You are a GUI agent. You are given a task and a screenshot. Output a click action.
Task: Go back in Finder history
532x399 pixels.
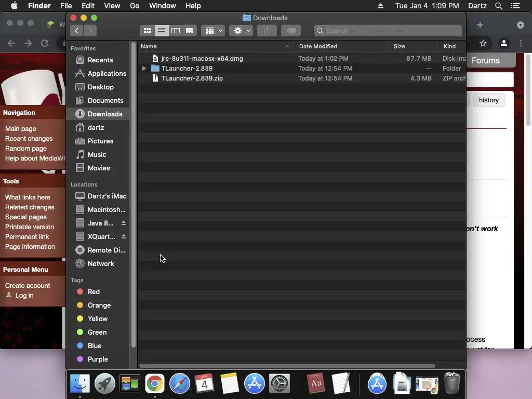tap(77, 31)
